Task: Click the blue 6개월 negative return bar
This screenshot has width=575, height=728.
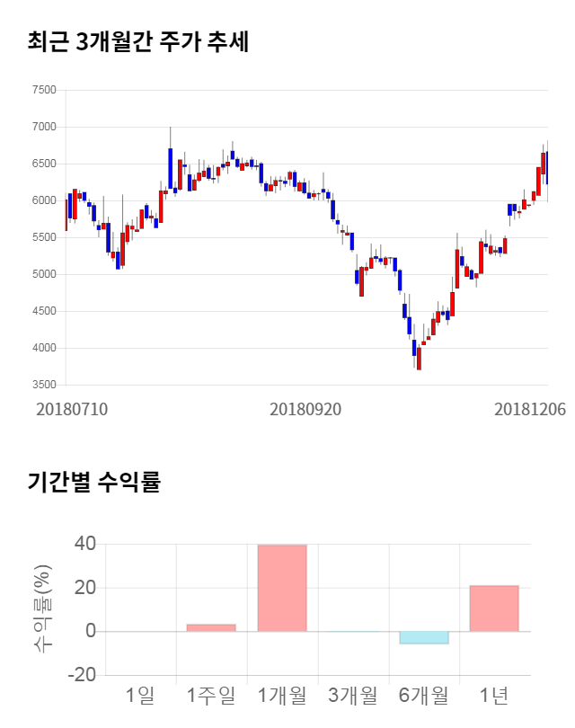Action: tap(424, 637)
